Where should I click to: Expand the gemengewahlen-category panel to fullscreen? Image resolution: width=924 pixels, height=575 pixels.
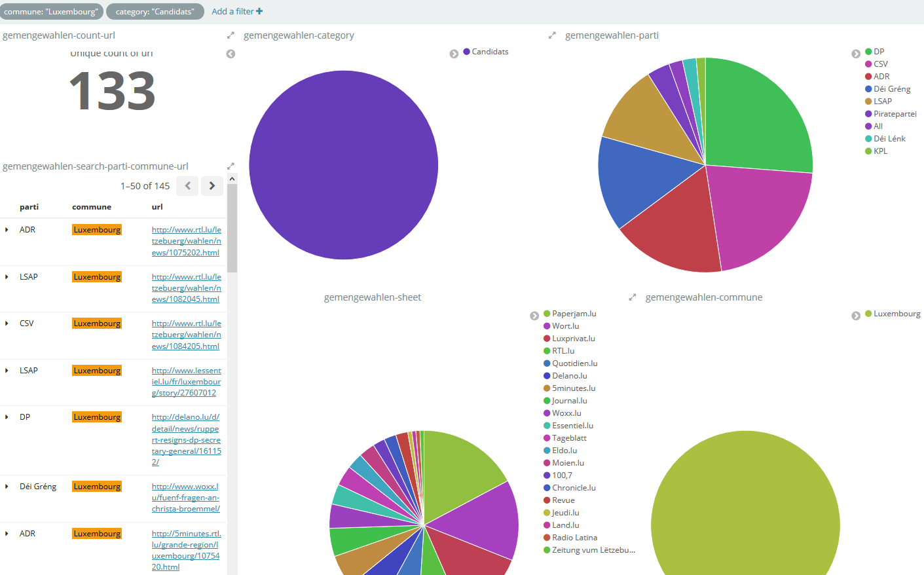pos(552,35)
